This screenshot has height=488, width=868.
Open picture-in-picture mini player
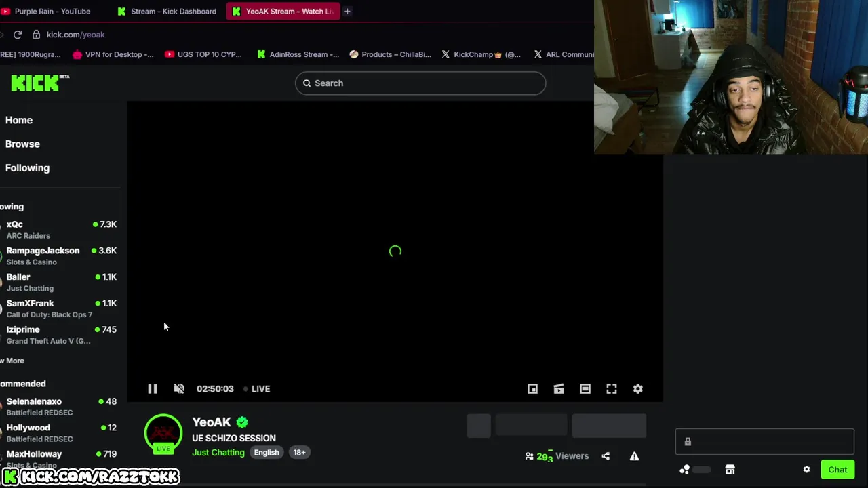(x=532, y=388)
